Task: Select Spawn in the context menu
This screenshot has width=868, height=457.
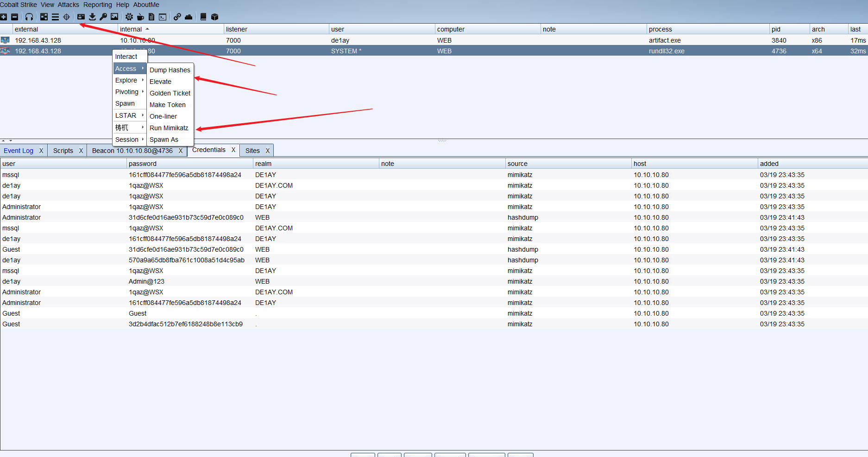Action: (130, 103)
